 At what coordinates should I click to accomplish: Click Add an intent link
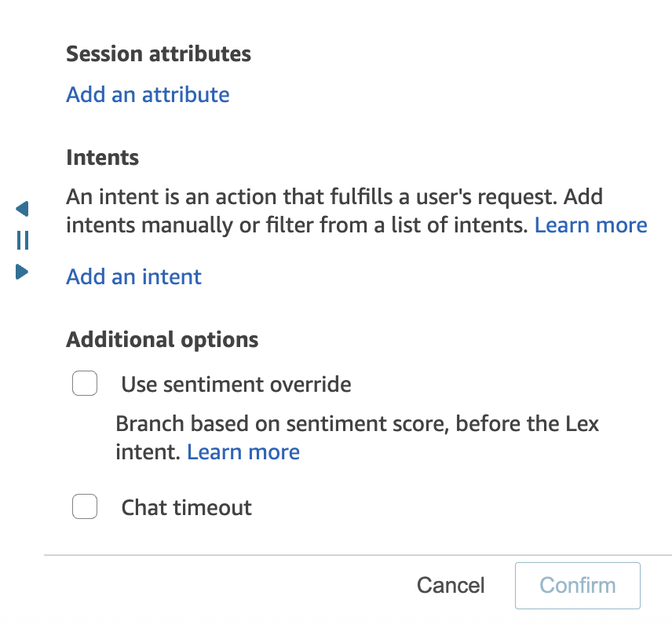pyautogui.click(x=133, y=276)
